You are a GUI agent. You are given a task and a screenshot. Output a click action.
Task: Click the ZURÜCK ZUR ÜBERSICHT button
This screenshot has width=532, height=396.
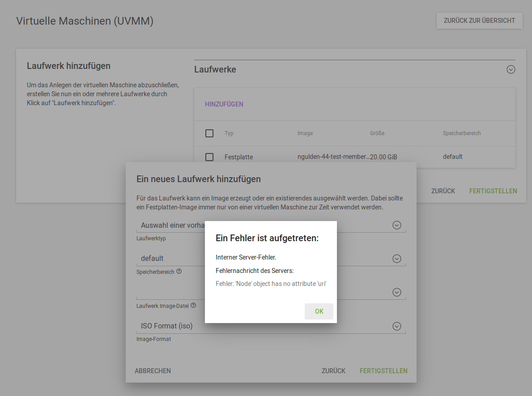pos(479,21)
